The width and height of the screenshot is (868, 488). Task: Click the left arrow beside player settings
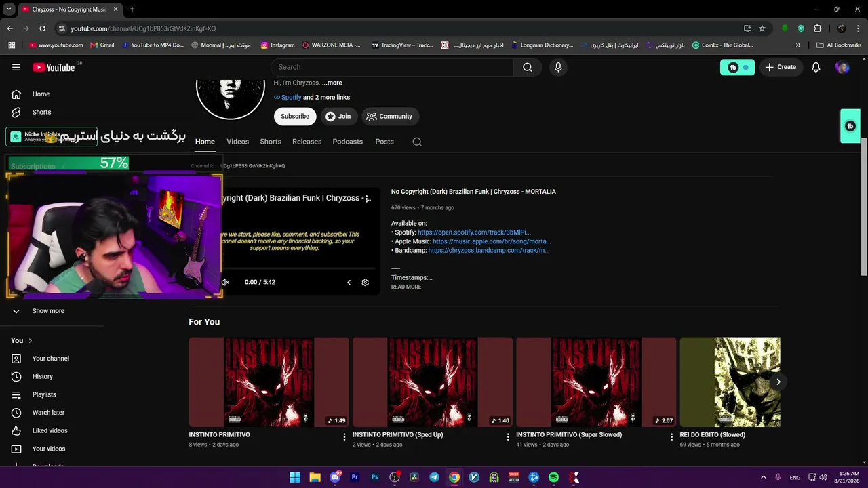tap(349, 282)
